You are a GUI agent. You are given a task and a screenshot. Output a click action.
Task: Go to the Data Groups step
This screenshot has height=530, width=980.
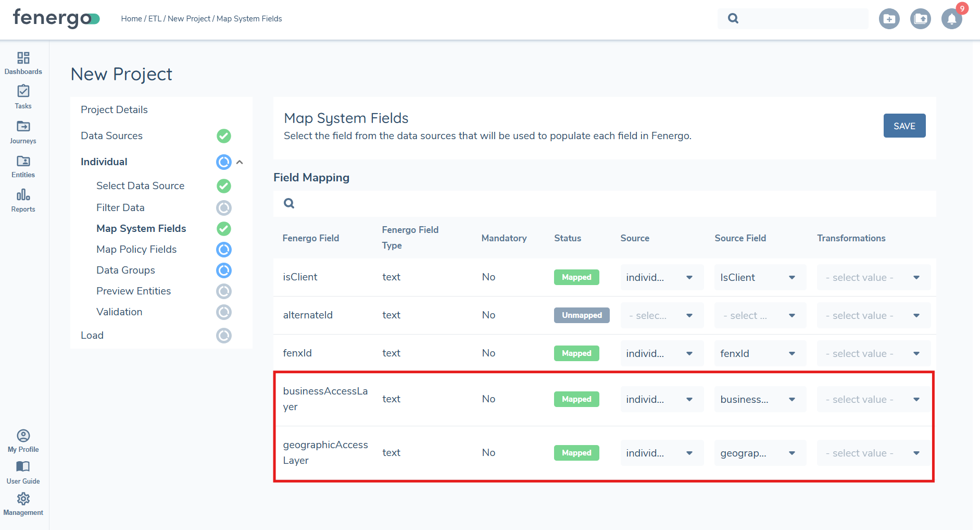click(x=125, y=270)
